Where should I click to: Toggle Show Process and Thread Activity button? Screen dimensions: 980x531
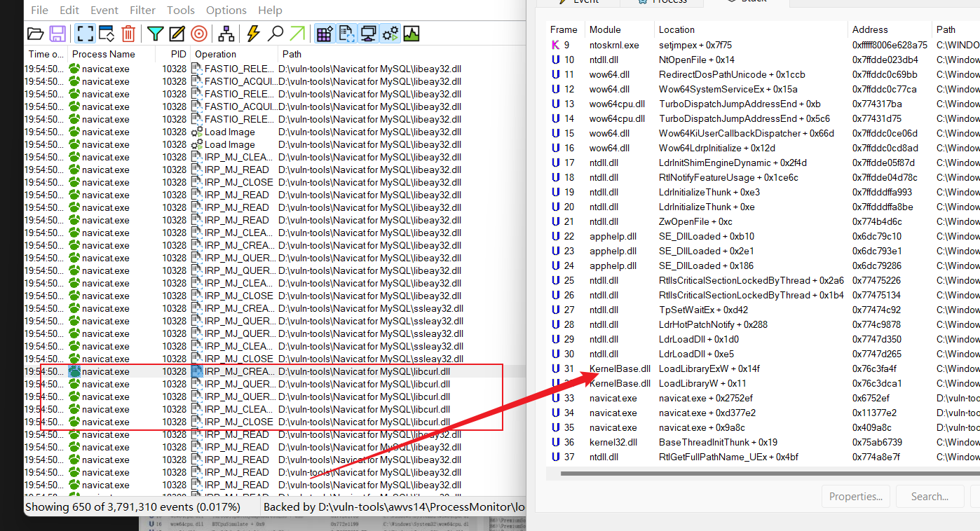tap(390, 33)
